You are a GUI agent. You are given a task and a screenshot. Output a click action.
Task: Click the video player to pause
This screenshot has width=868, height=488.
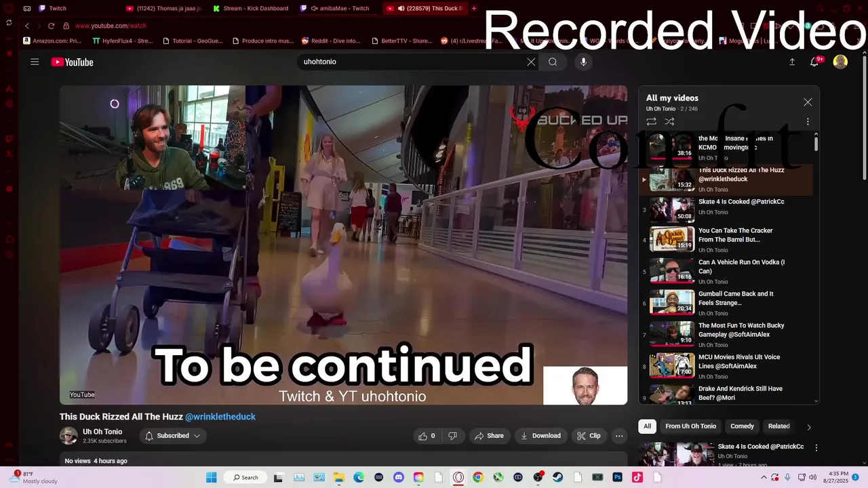click(x=343, y=245)
